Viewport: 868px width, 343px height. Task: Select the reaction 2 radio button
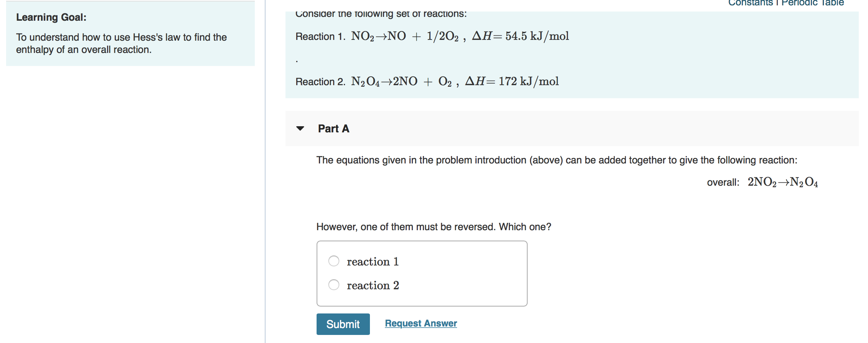(333, 285)
